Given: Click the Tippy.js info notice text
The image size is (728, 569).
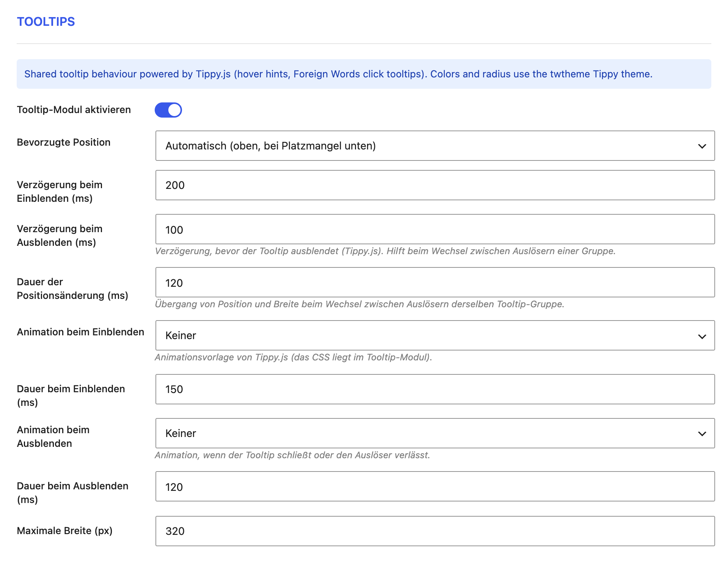Looking at the screenshot, I should (338, 74).
